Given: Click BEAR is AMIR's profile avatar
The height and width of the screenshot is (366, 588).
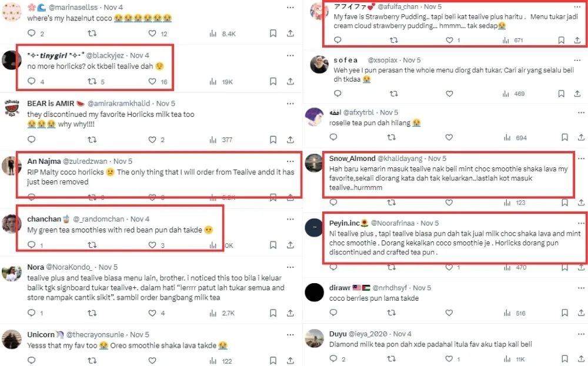Looking at the screenshot, I should pyautogui.click(x=12, y=111).
